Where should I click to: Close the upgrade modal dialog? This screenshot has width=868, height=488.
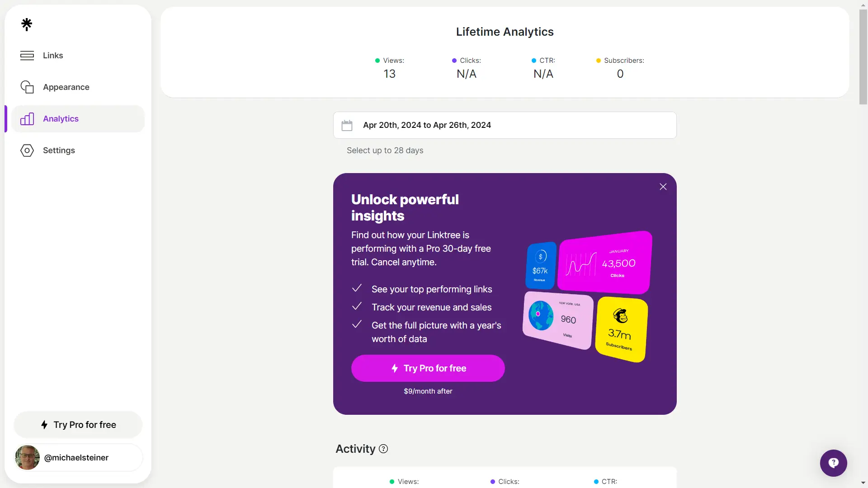663,187
